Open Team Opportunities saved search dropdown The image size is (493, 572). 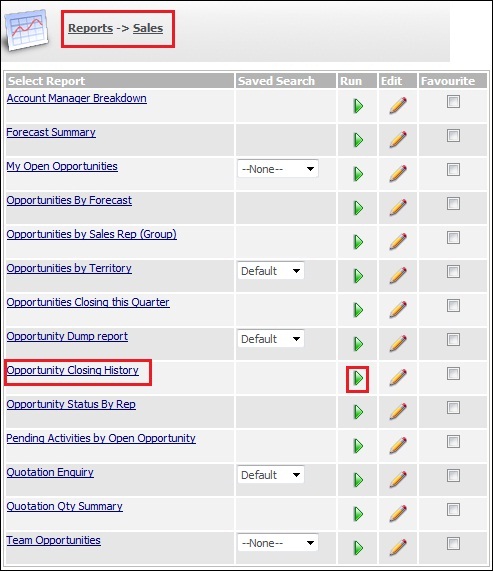[278, 543]
